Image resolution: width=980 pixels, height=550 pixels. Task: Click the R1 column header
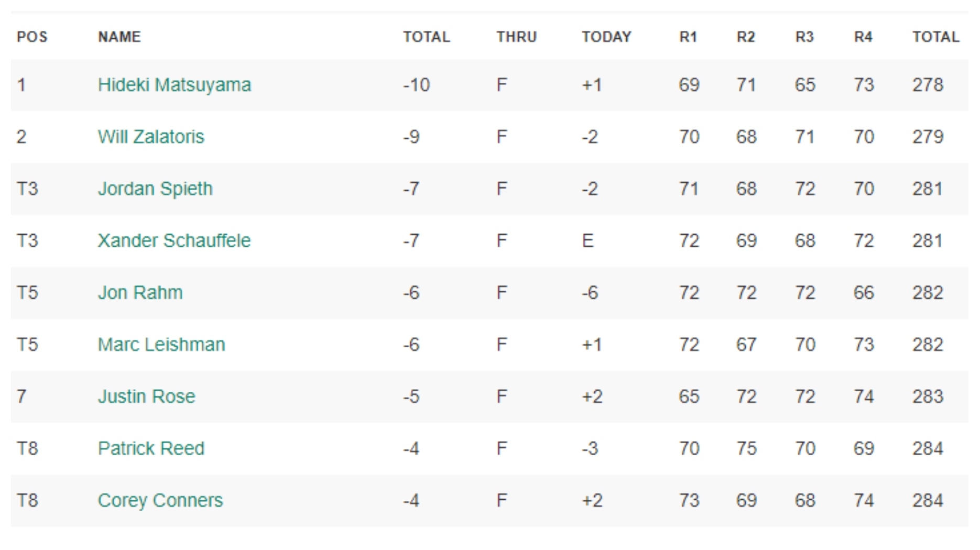pos(688,37)
